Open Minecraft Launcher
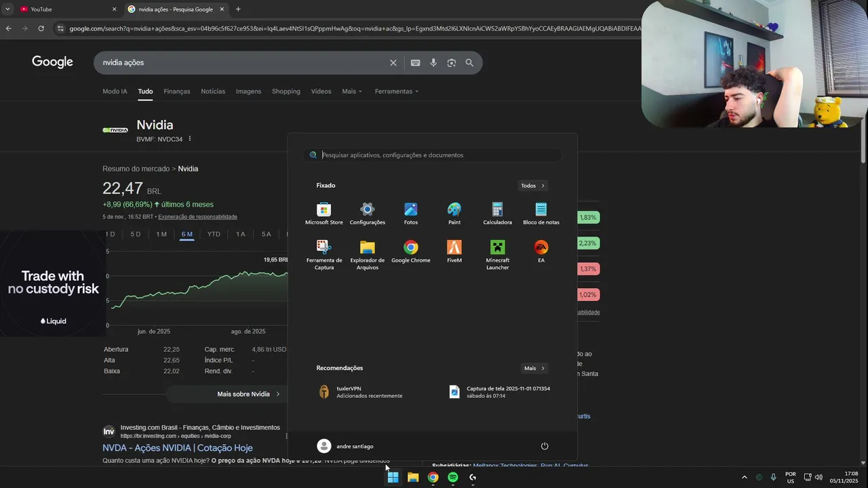The height and width of the screenshot is (488, 868). (497, 255)
